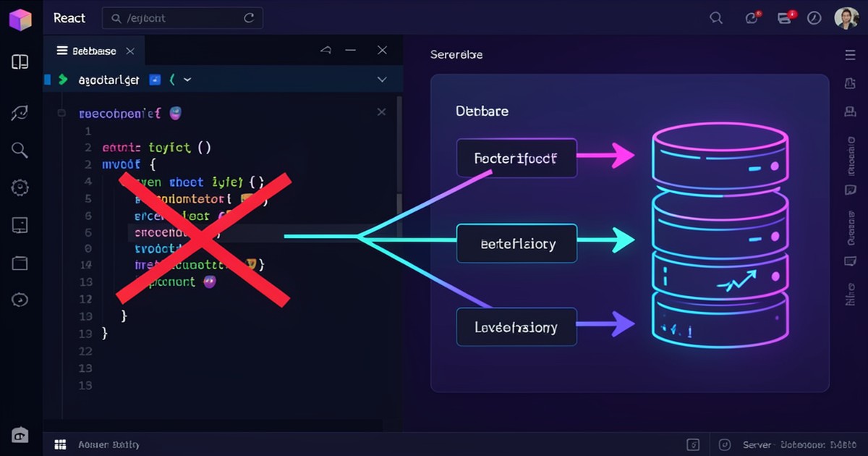Click the Server status text

point(758,444)
